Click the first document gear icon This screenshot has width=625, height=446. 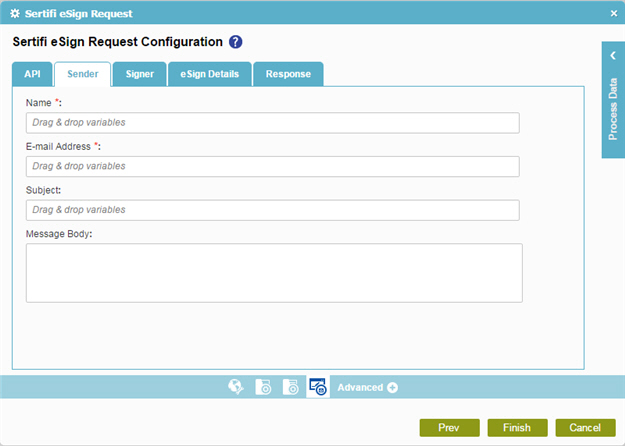click(263, 387)
